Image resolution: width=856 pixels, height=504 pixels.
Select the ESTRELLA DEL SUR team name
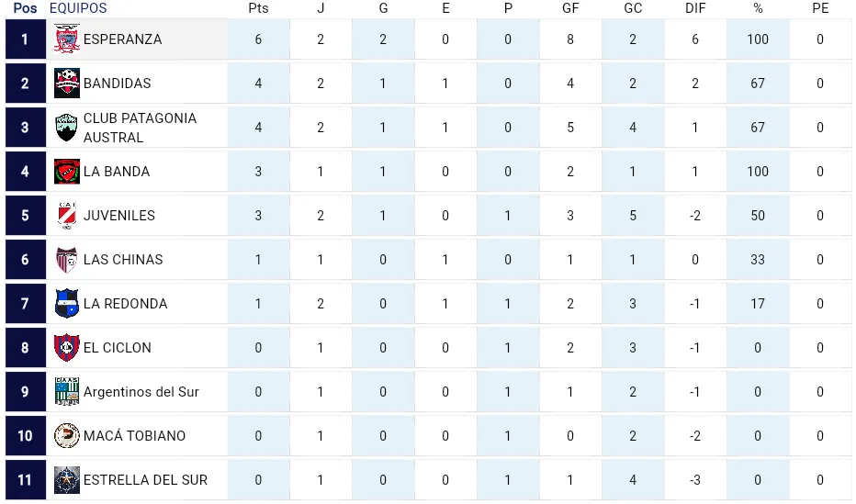[145, 480]
